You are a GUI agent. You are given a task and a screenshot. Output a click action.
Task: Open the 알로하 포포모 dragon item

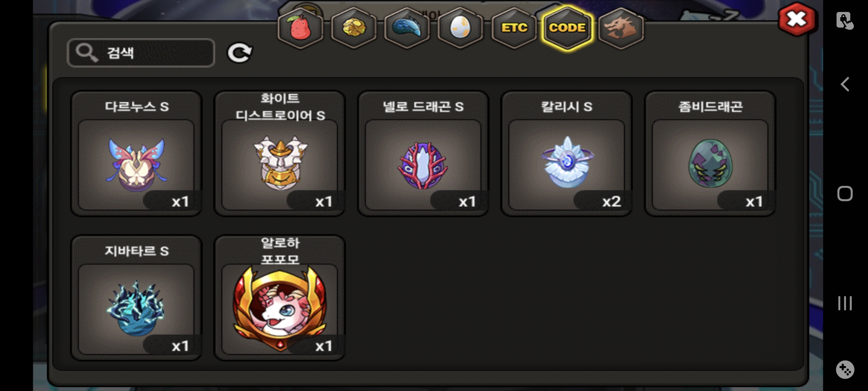(x=280, y=298)
